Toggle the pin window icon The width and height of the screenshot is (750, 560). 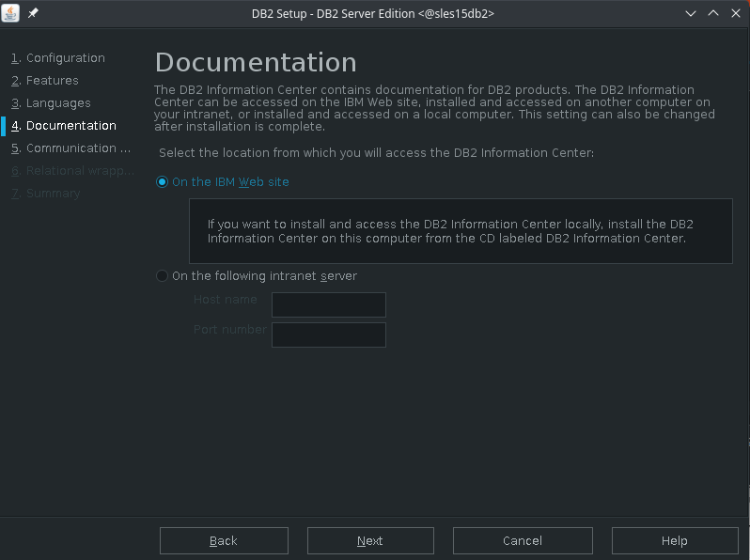(33, 13)
